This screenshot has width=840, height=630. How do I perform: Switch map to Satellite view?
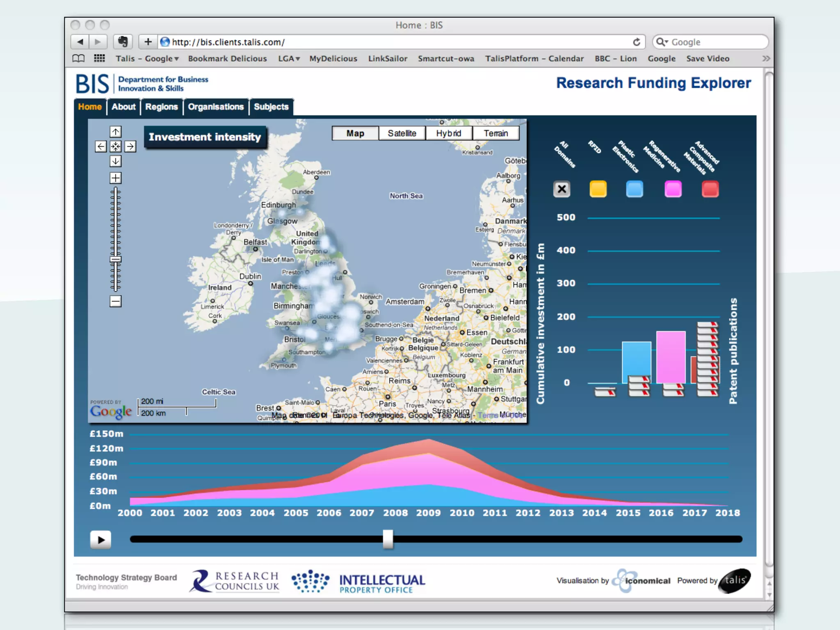(x=402, y=133)
